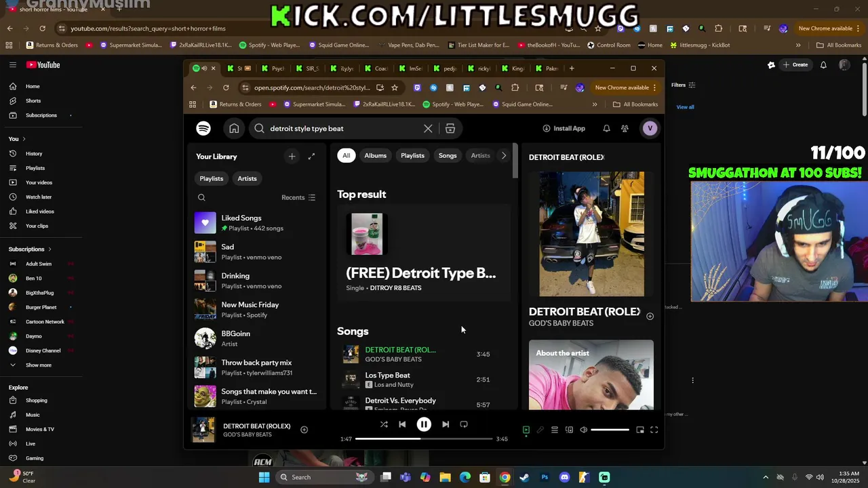Pause the current song
This screenshot has height=488, width=868.
[x=424, y=424]
